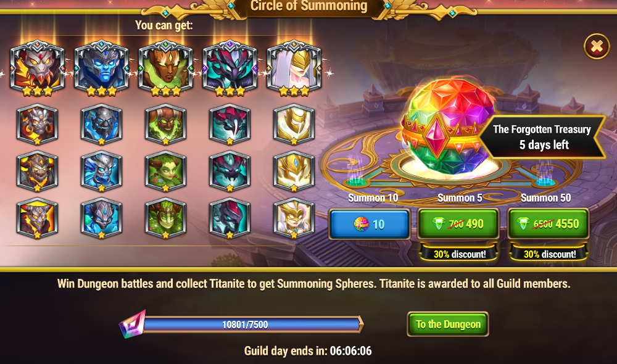This screenshot has height=364, width=617.
Task: Click the one-star water titan in second row
Action: pyautogui.click(x=102, y=125)
